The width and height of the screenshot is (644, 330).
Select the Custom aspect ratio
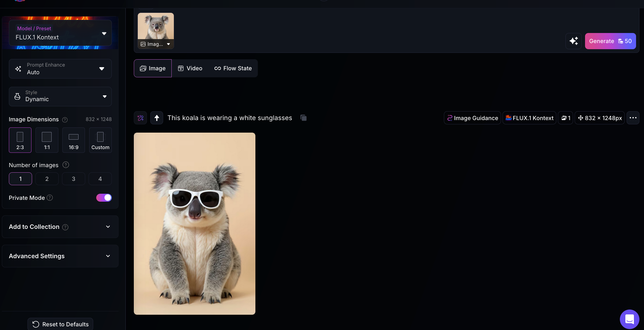[x=101, y=140]
